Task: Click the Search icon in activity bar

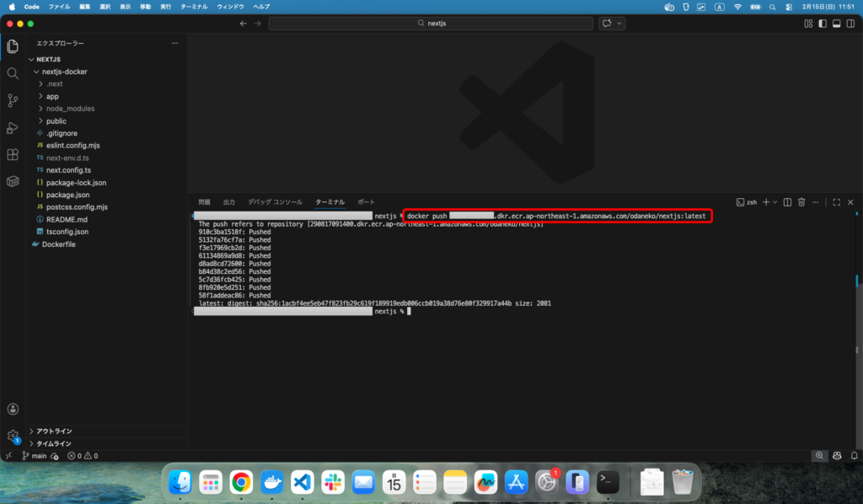Action: pyautogui.click(x=13, y=73)
